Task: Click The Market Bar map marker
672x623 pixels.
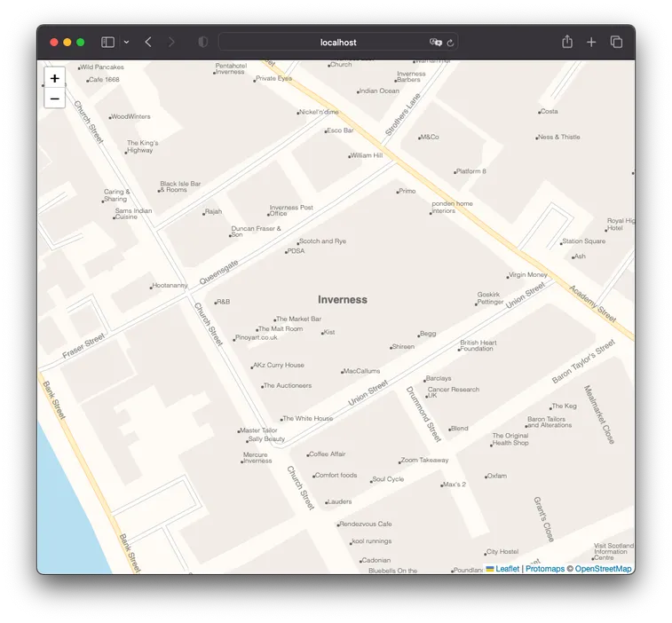Action: click(x=275, y=319)
